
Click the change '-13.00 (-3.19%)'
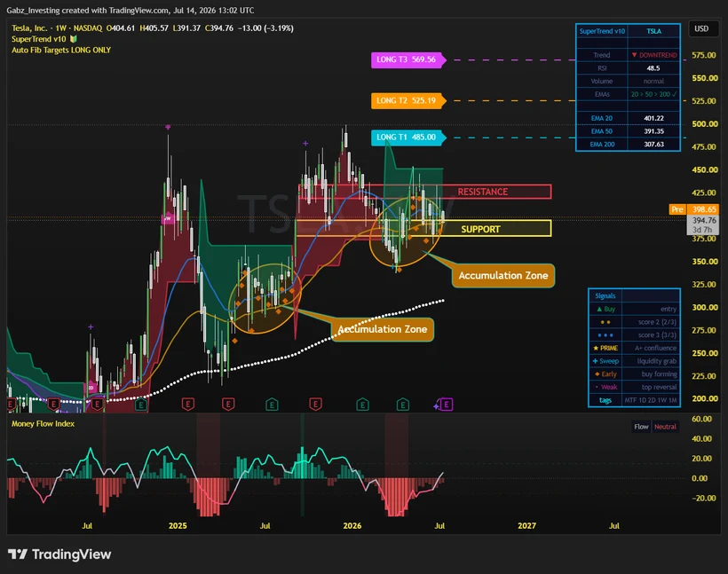265,28
